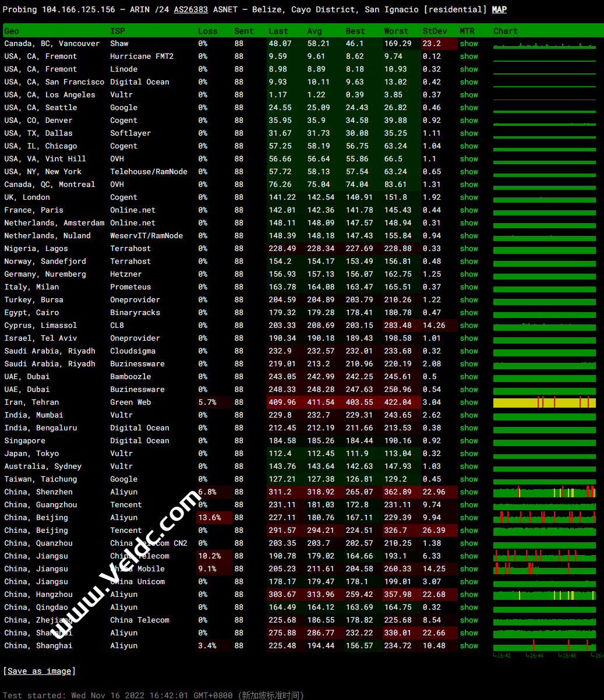The width and height of the screenshot is (604, 700).
Task: Show MTR for Nigeria Lagos Terrahost
Action: (x=469, y=249)
